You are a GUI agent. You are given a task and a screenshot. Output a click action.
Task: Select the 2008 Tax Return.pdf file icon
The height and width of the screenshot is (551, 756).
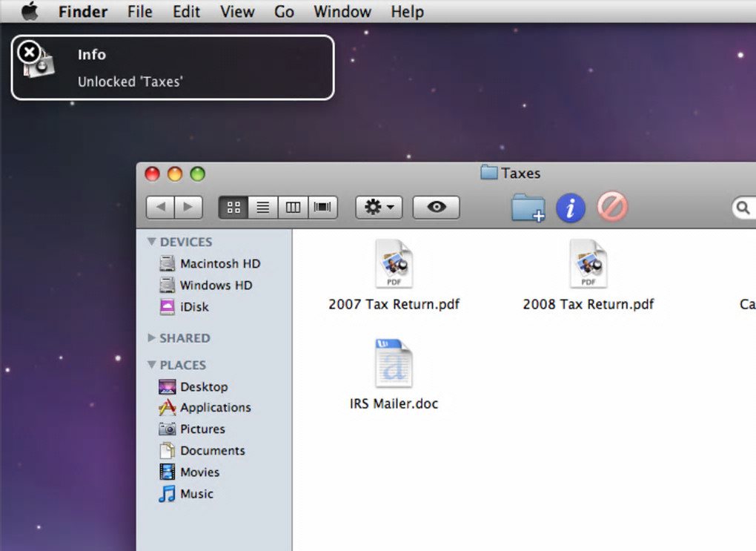click(x=588, y=264)
